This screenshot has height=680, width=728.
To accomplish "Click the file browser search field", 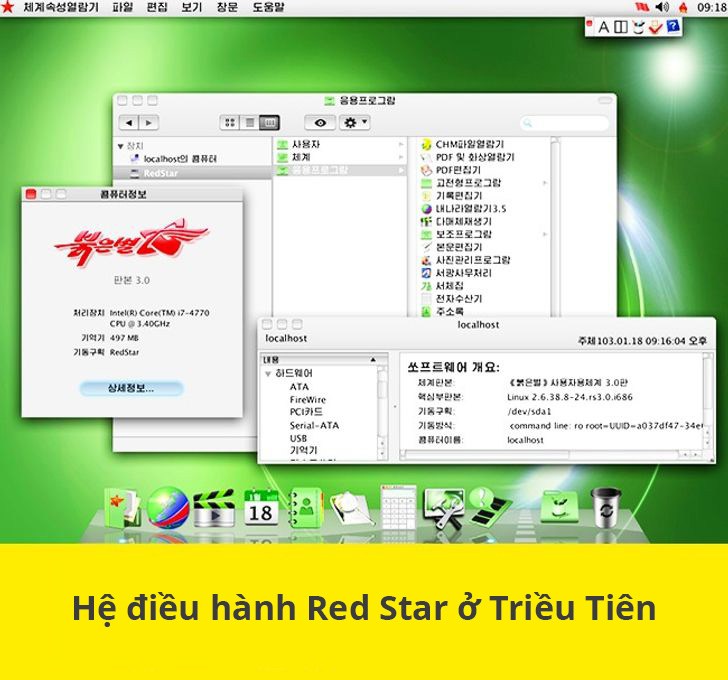I will tap(564, 123).
